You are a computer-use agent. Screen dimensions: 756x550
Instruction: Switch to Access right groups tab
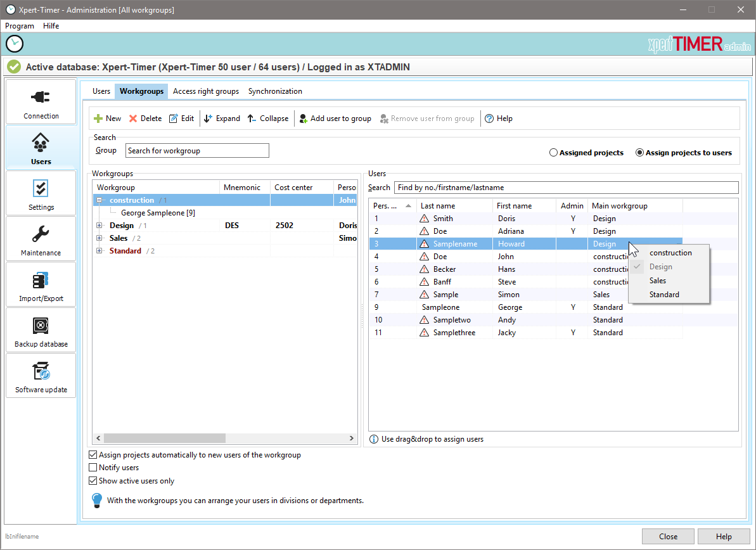pos(206,91)
